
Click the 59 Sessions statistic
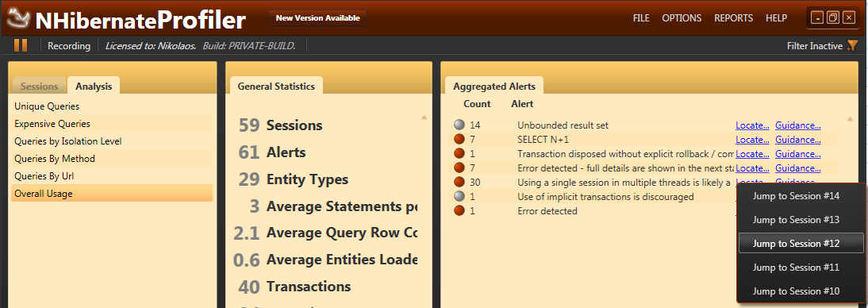[x=281, y=125]
